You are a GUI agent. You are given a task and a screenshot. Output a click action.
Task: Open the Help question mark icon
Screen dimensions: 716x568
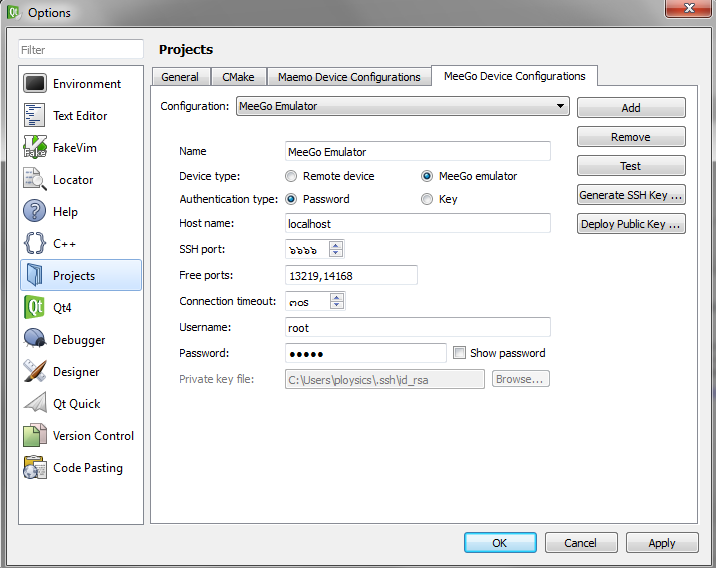click(x=35, y=211)
